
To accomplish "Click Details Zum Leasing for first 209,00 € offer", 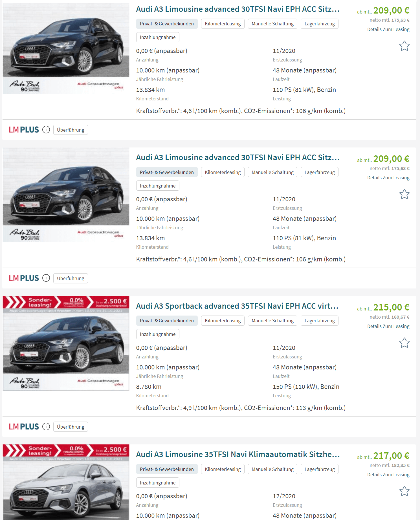I will pyautogui.click(x=388, y=29).
